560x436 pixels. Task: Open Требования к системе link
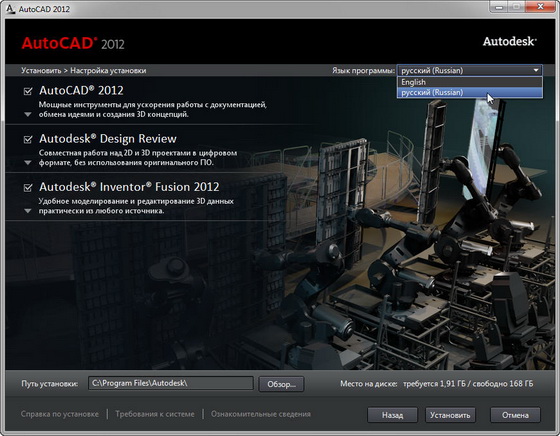pyautogui.click(x=155, y=414)
